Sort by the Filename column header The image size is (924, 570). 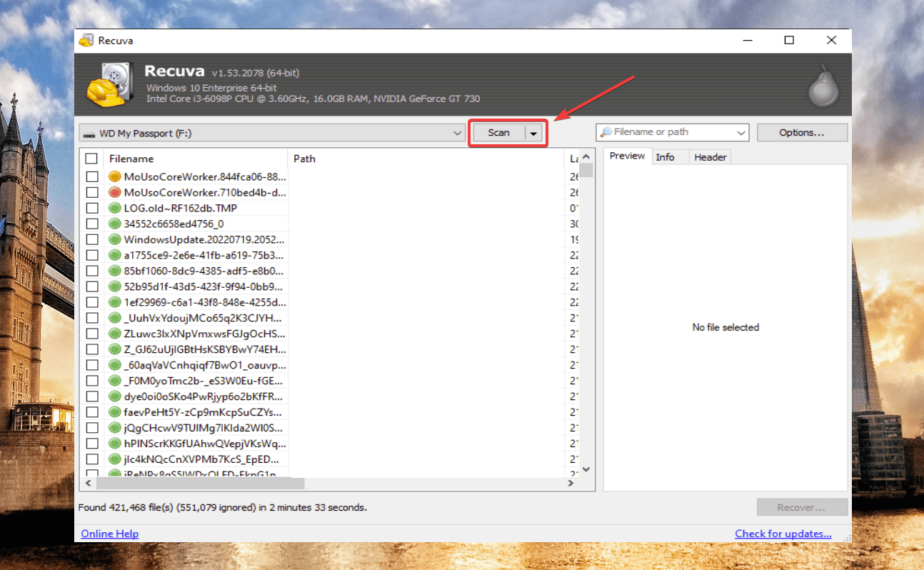tap(196, 159)
